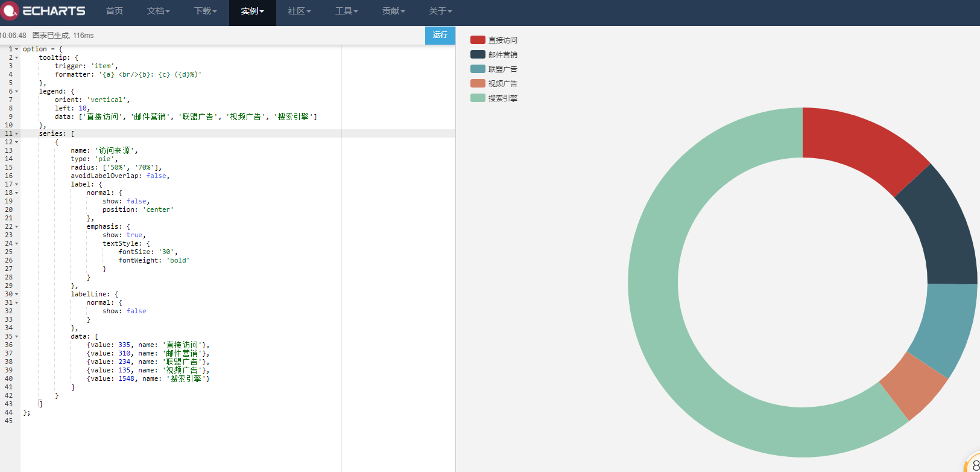980x472 pixels.
Task: Click the value 310 on line 37
Action: pyautogui.click(x=124, y=354)
